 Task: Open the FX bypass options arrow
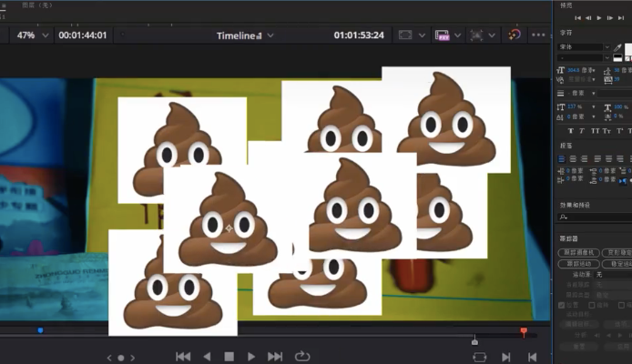tap(457, 35)
